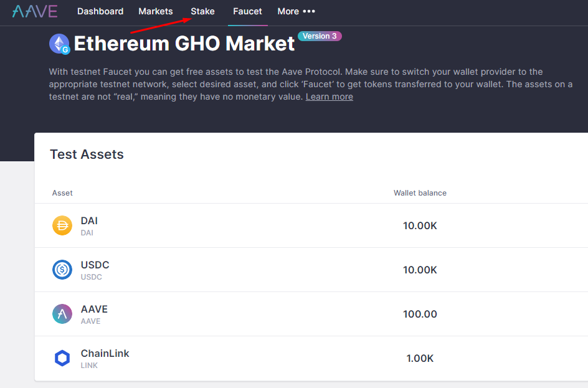Click the Asset column header
588x388 pixels.
(x=62, y=193)
